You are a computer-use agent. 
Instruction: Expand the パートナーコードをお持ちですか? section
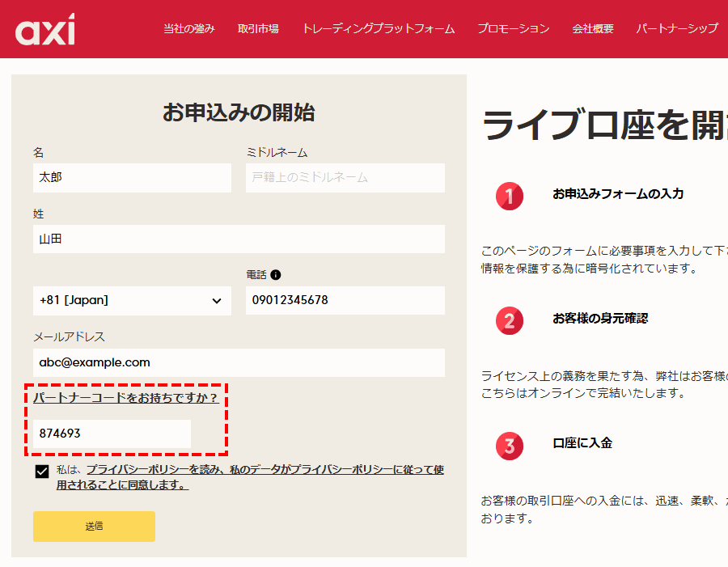[125, 398]
